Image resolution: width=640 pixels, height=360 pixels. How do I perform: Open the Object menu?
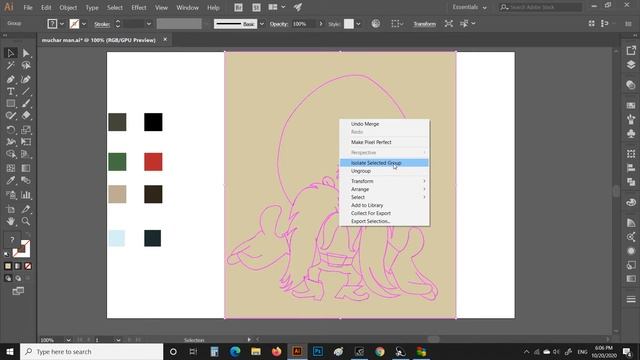tap(68, 7)
